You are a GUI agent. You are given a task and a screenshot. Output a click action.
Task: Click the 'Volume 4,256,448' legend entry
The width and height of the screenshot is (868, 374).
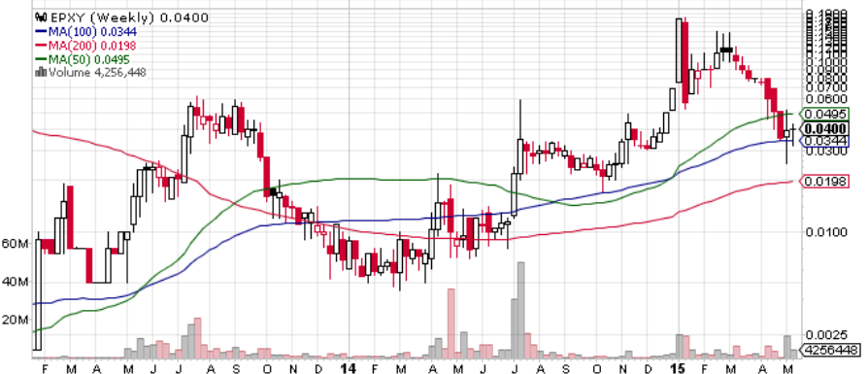98,72
